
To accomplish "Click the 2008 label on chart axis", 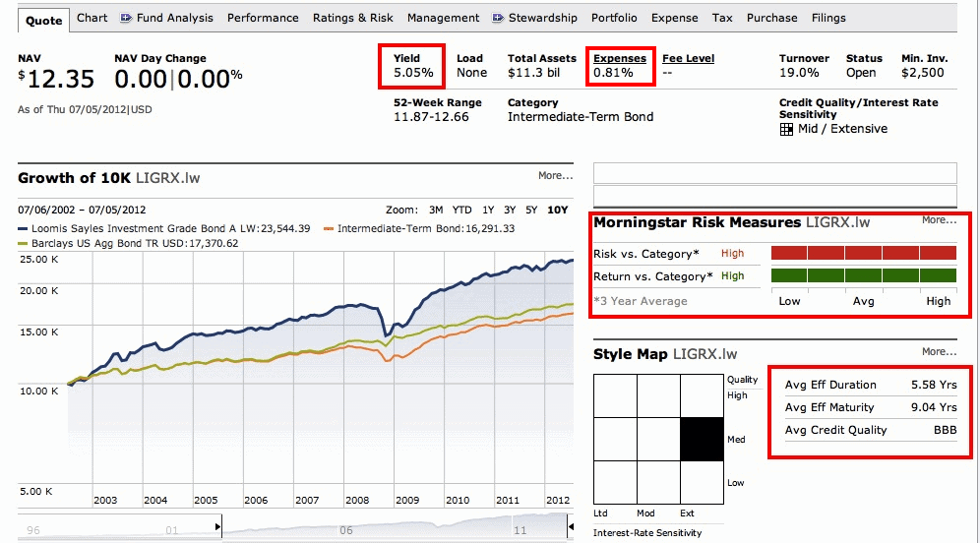I will click(357, 501).
